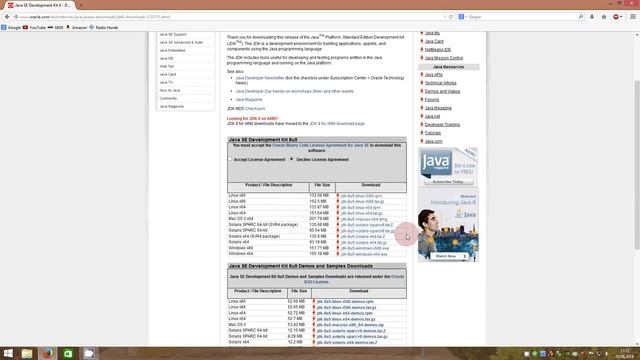
Task: Open Technical Articles resource link
Action: pyautogui.click(x=440, y=83)
